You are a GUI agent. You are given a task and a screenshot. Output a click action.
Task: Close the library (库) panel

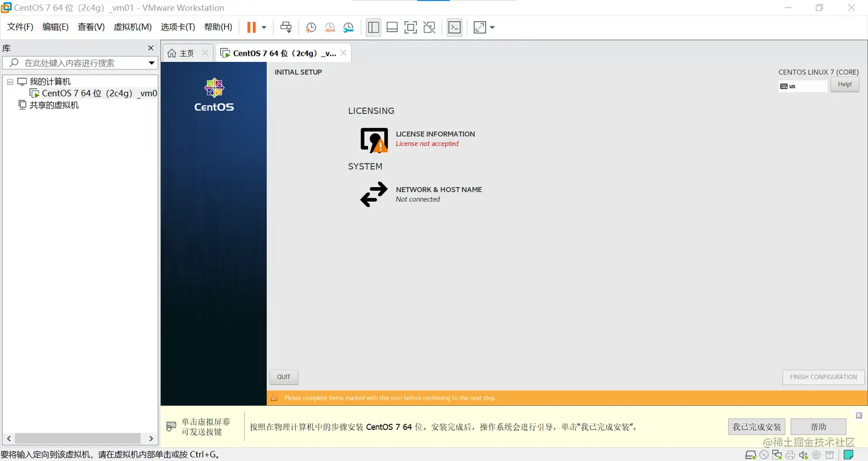[x=151, y=48]
